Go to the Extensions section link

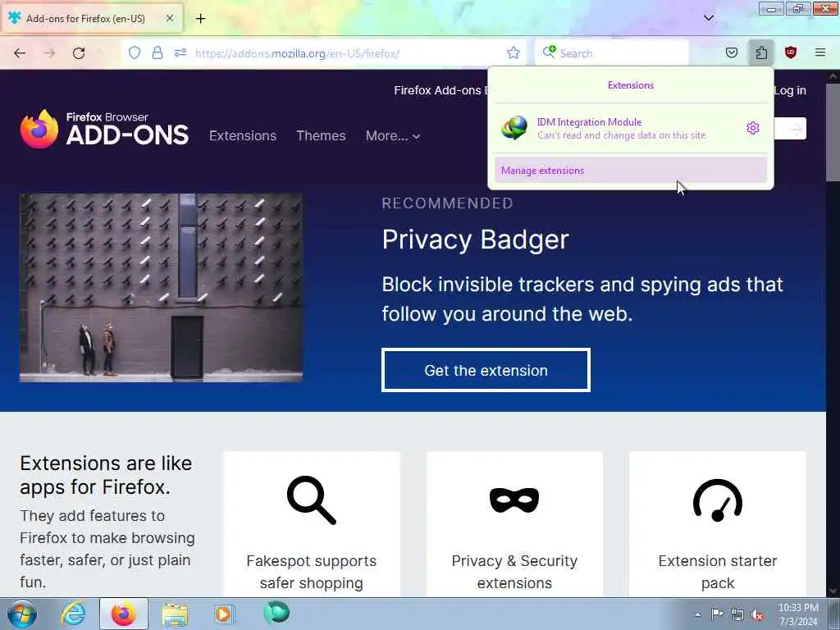(243, 135)
